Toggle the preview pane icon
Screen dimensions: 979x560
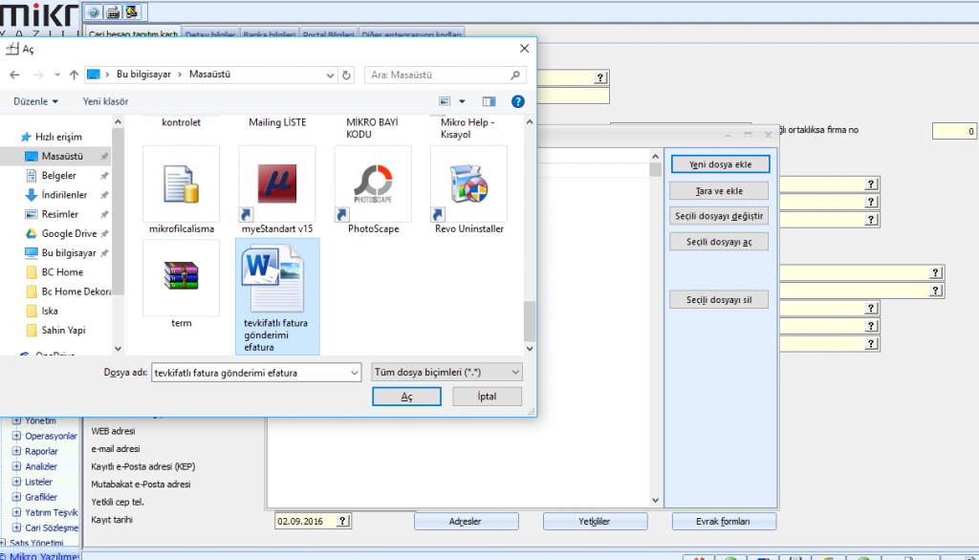pyautogui.click(x=489, y=101)
